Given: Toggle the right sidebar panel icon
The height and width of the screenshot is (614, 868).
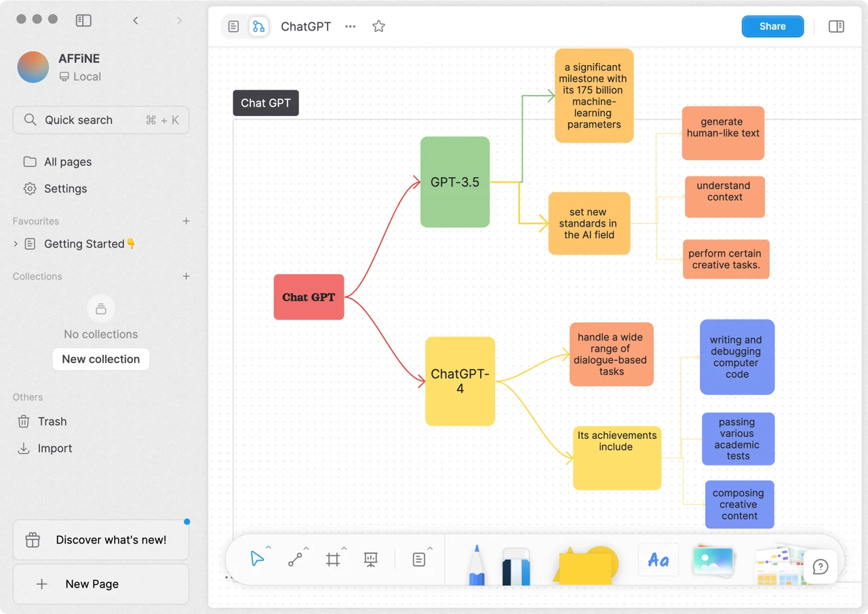Looking at the screenshot, I should click(836, 26).
